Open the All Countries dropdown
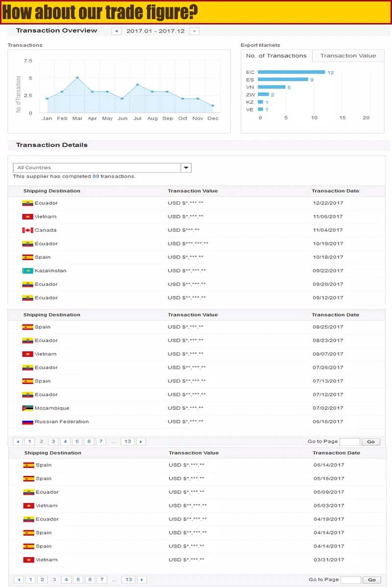 click(x=186, y=168)
